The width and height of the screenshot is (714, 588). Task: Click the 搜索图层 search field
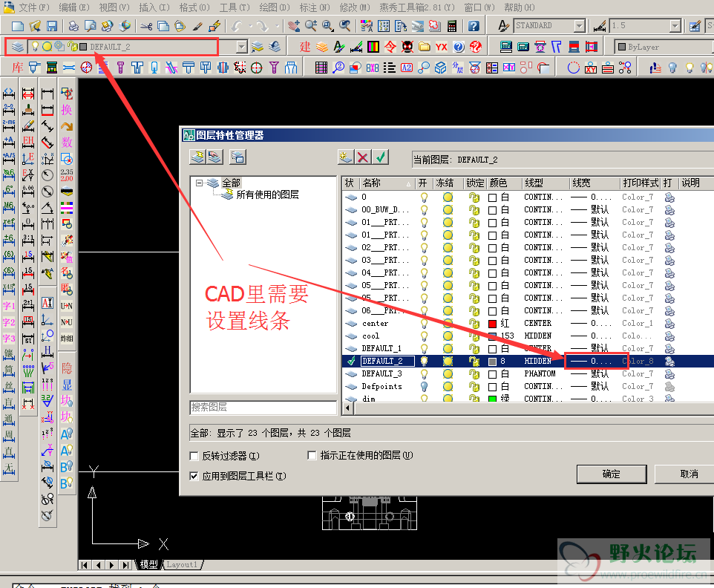click(263, 407)
